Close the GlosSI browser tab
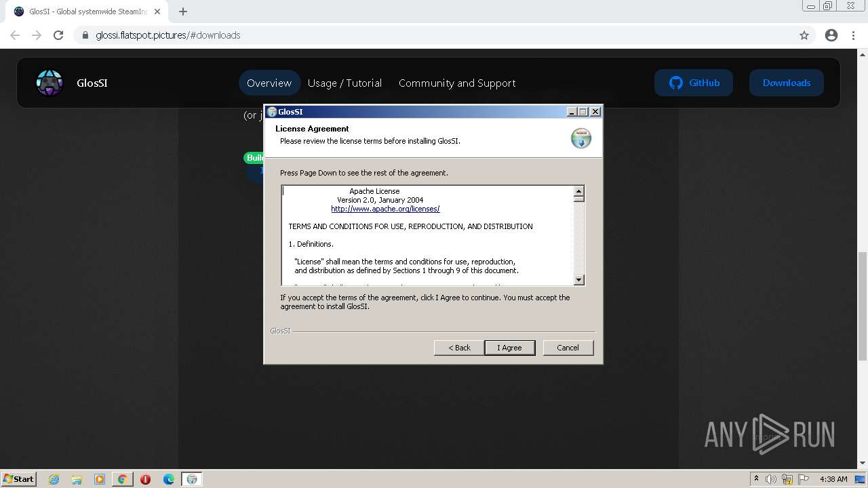The image size is (868, 488). pyautogui.click(x=158, y=12)
